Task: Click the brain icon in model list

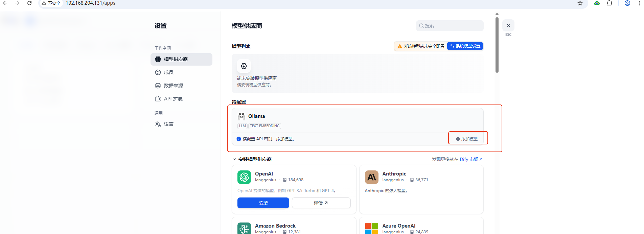Action: pos(244,66)
